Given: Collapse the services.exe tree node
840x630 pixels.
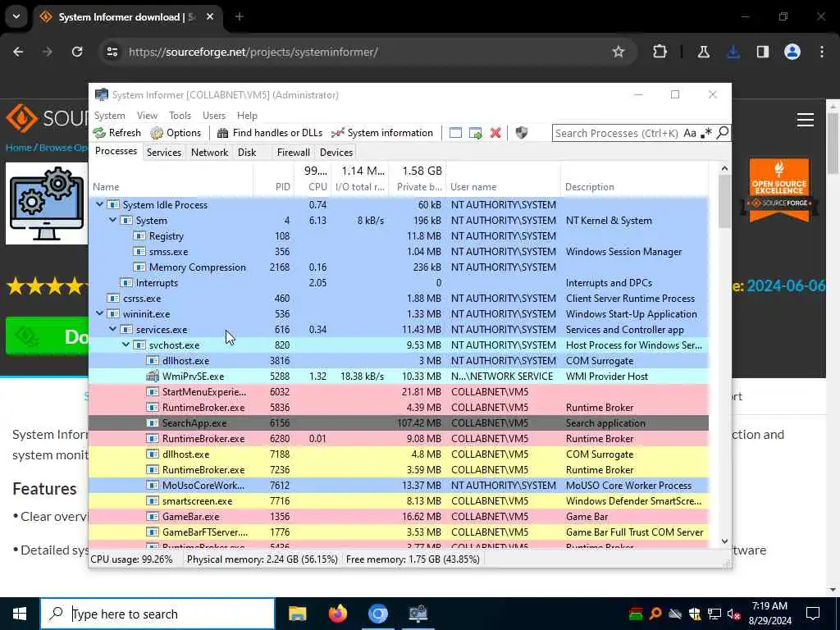Looking at the screenshot, I should [x=113, y=329].
